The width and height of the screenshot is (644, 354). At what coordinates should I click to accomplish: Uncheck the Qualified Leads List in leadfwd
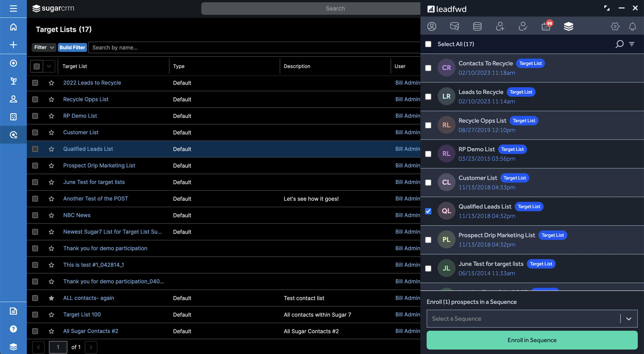click(428, 211)
